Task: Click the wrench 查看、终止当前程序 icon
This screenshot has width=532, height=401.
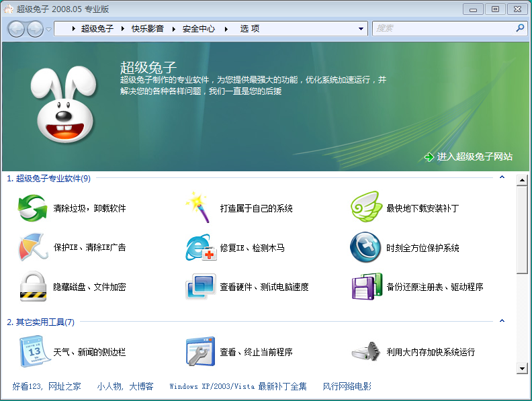Action: pos(199,352)
